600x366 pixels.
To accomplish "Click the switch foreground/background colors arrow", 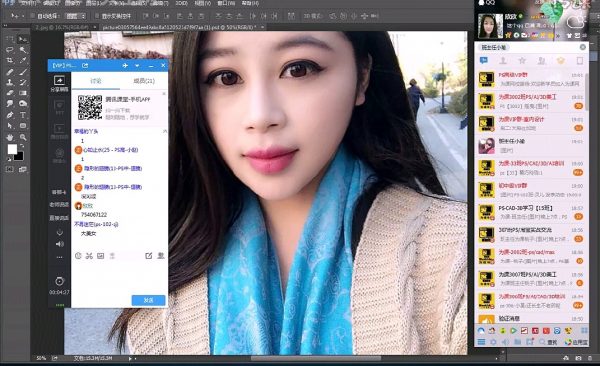I will 22,146.
